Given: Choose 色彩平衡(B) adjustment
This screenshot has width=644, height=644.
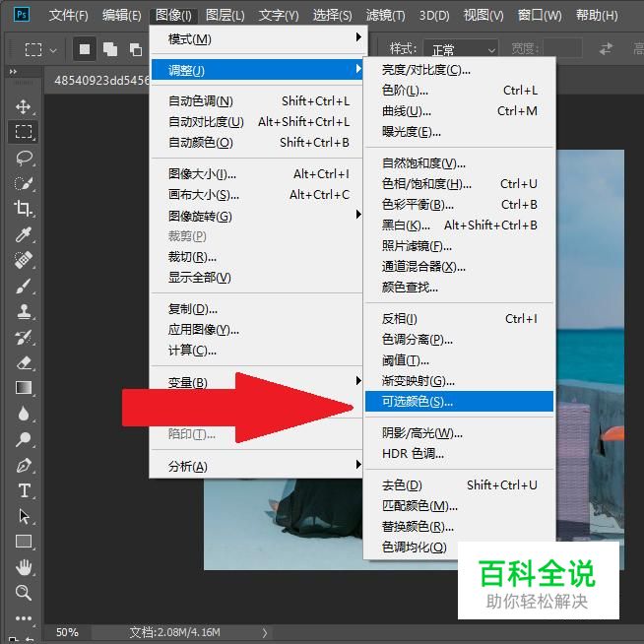Looking at the screenshot, I should point(459,204).
